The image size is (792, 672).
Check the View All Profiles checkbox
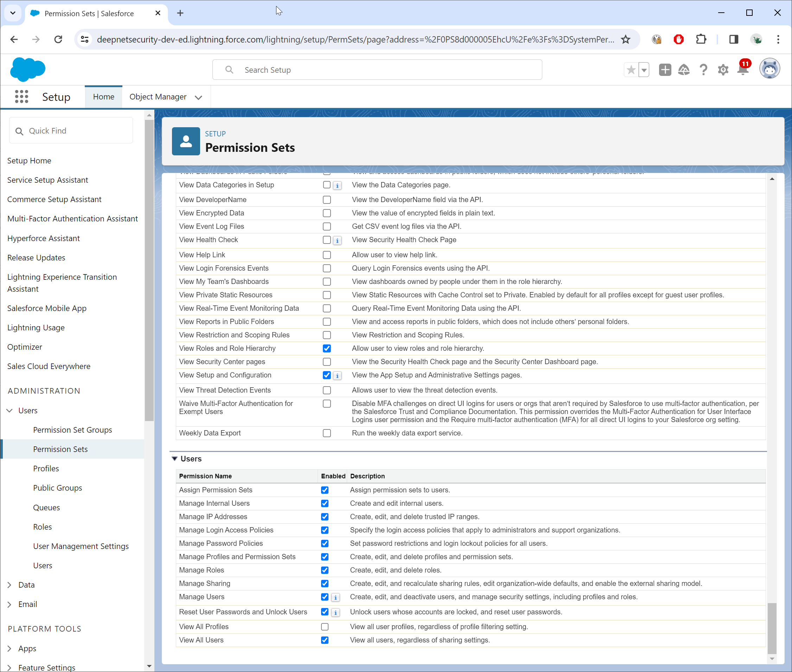coord(325,627)
